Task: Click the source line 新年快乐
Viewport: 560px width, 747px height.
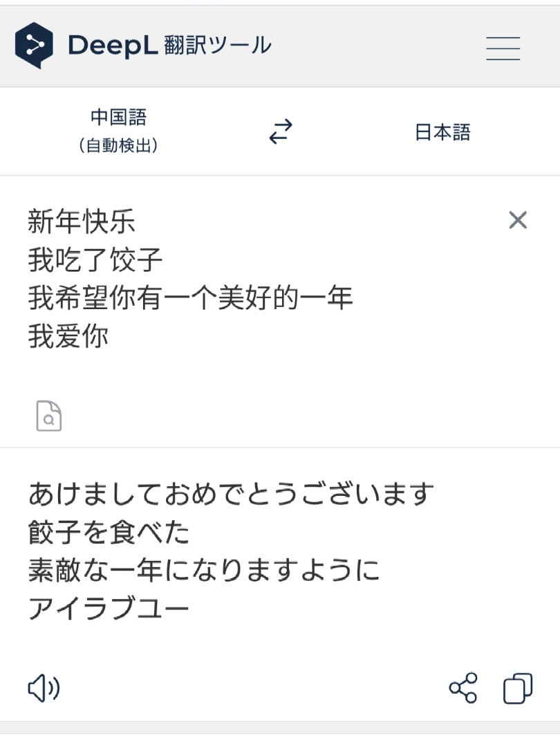Action: 82,221
